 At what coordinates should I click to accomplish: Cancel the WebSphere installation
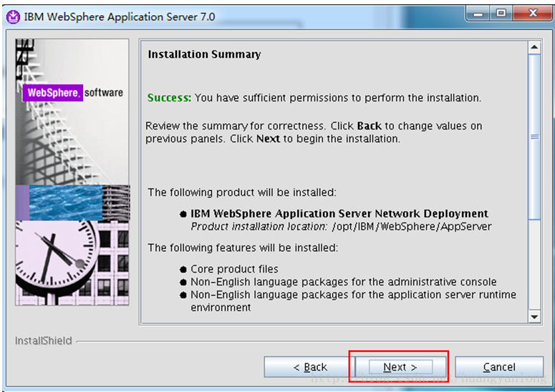(499, 367)
